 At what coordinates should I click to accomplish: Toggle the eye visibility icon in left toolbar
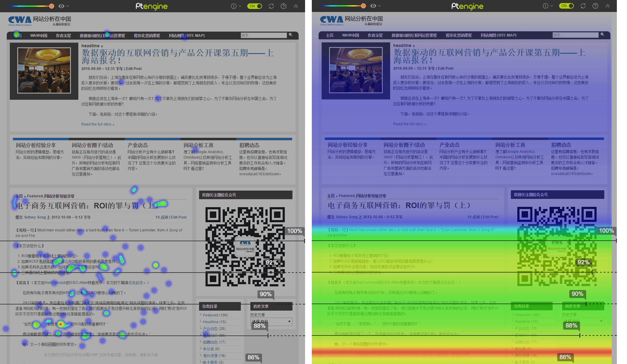click(x=61, y=6)
